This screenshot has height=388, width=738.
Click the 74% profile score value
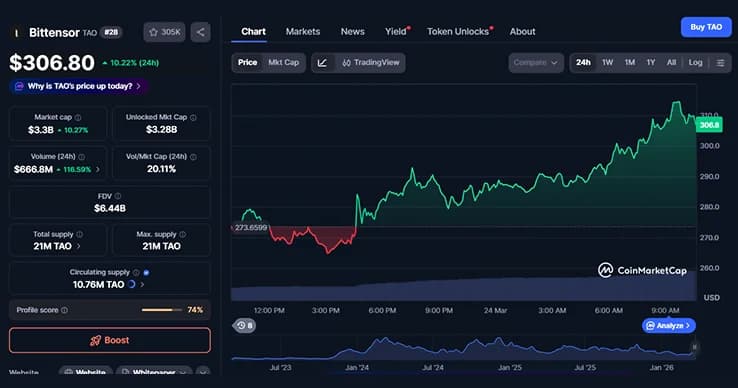pyautogui.click(x=195, y=310)
